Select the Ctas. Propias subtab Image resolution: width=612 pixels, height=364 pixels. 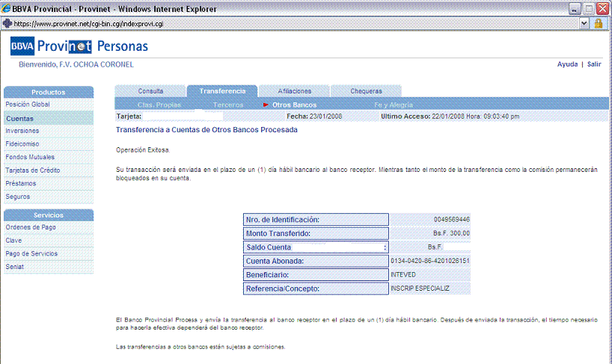pos(159,105)
